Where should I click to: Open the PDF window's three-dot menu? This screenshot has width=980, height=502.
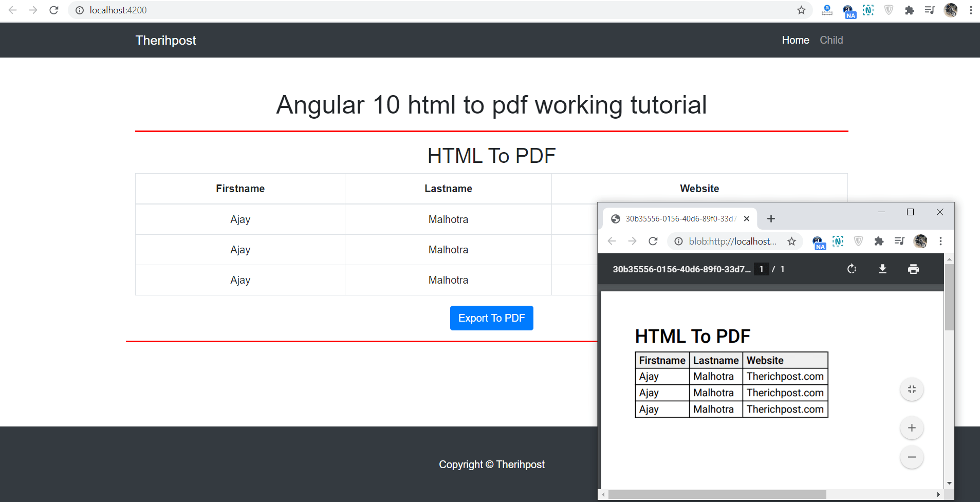[940, 241]
